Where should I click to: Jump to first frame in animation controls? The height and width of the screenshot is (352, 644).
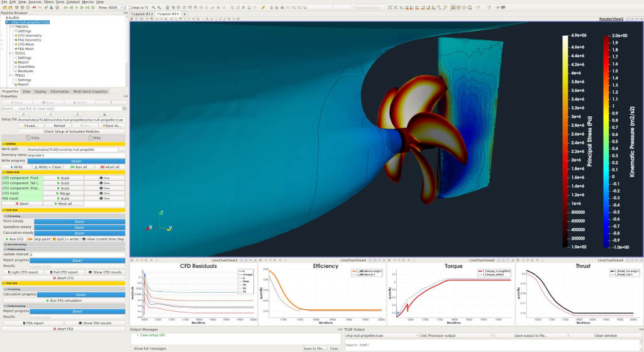(x=65, y=8)
